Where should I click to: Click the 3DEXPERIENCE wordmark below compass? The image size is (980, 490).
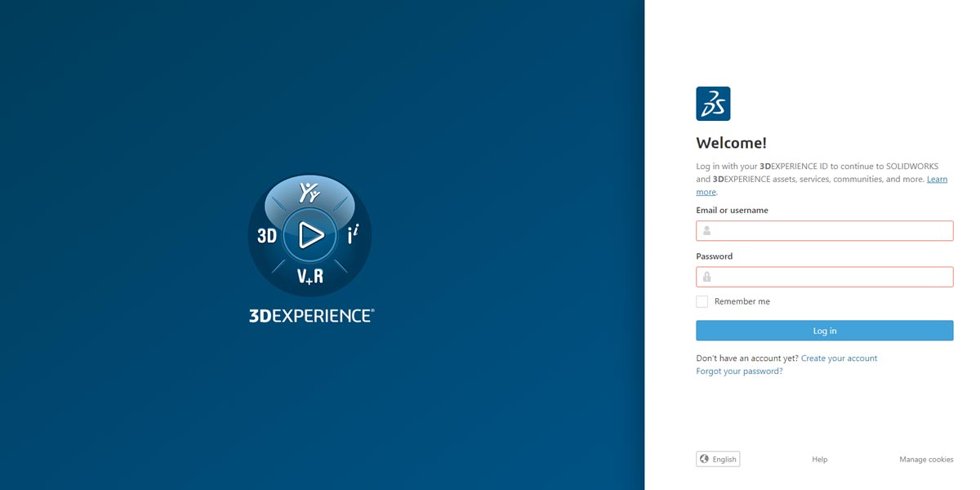click(x=311, y=316)
